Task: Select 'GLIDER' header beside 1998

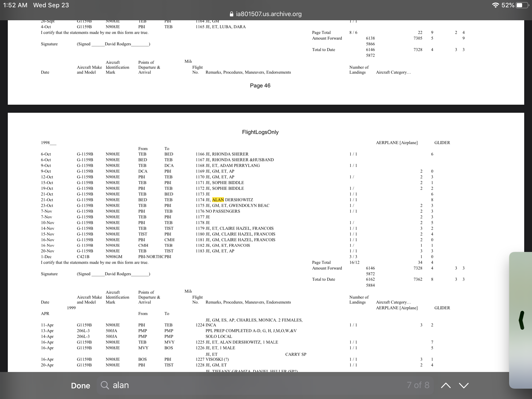Action: click(x=442, y=143)
